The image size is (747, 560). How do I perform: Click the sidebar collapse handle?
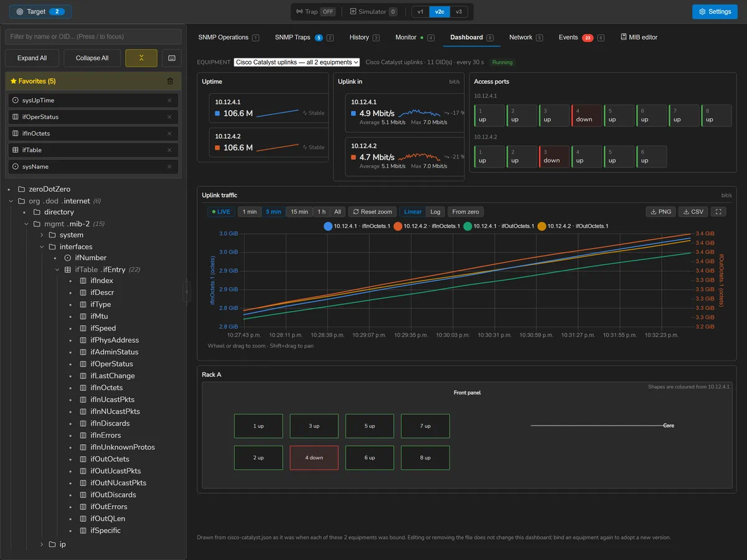186,291
